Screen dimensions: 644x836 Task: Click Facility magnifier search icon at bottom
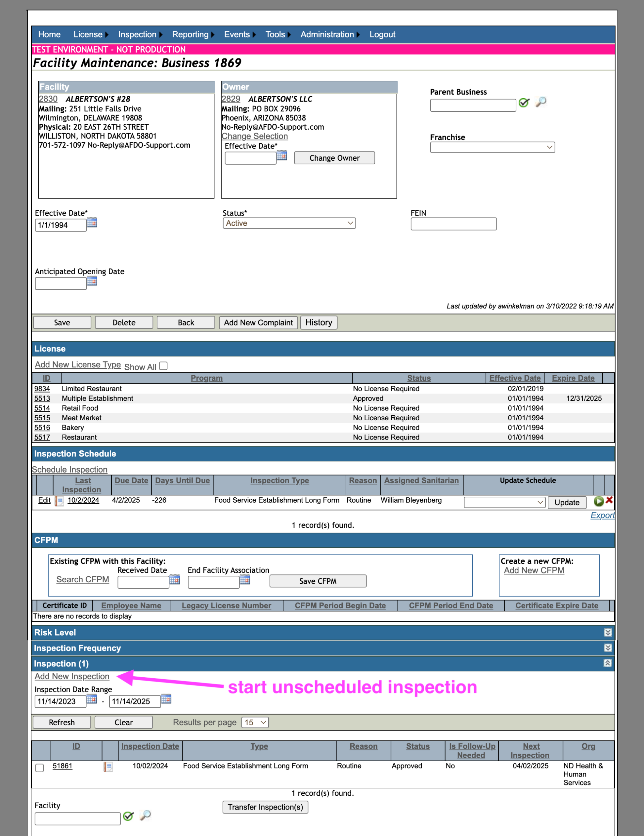tap(145, 815)
